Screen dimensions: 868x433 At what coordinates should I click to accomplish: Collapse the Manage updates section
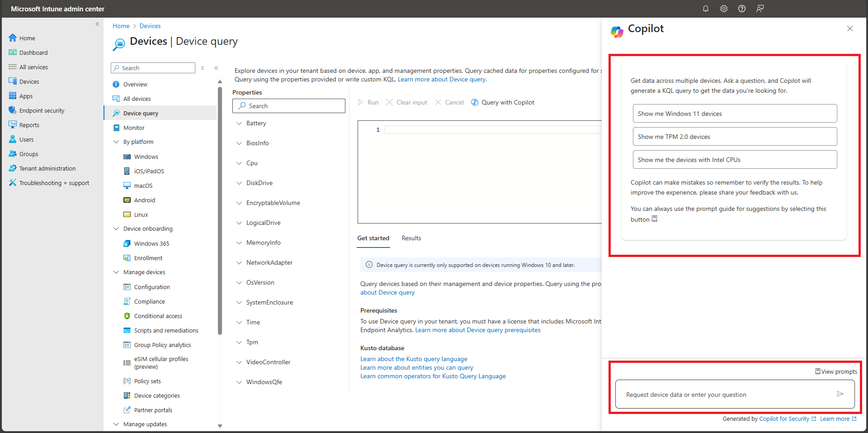[x=116, y=424]
